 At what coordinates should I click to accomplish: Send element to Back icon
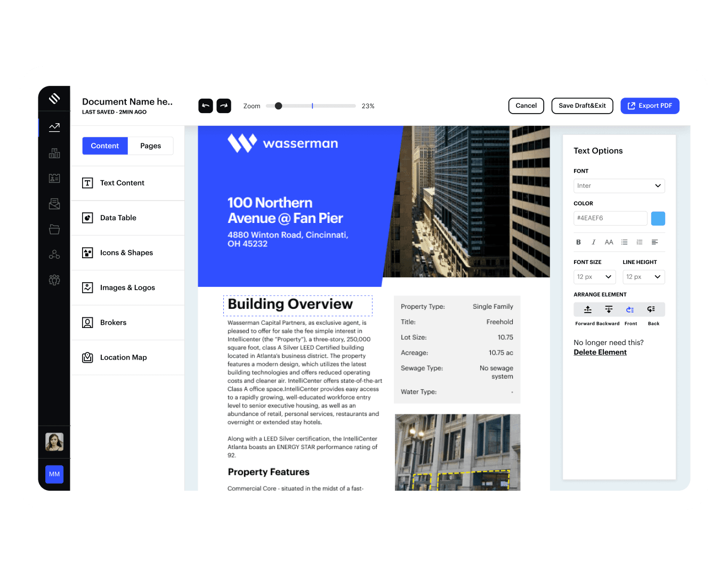tap(651, 309)
